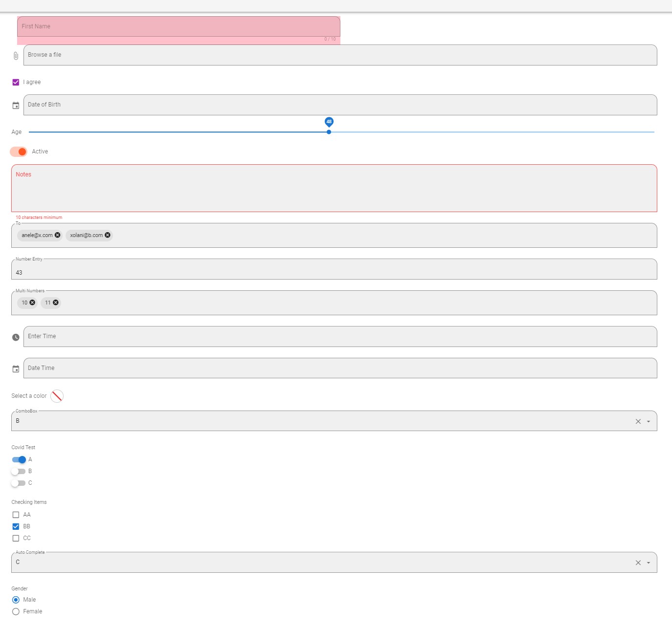Screen dimensions: 672x630
Task: Uncheck the BB checkbox
Action: [x=16, y=526]
